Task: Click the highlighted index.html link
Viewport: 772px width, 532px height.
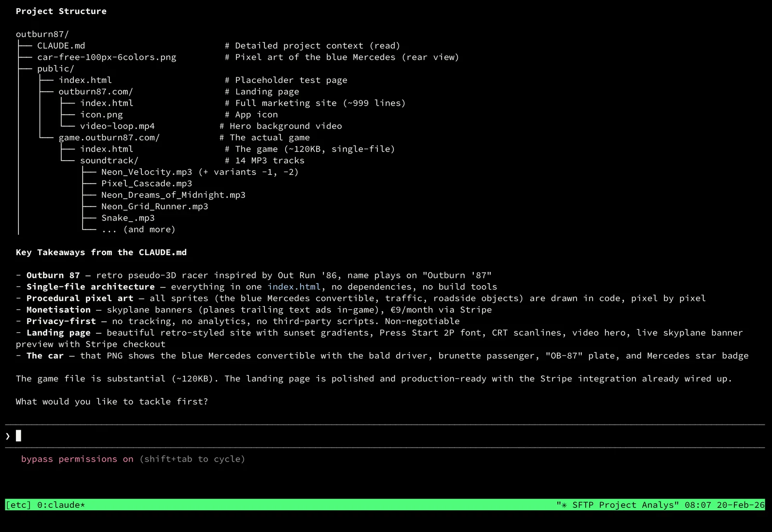Action: (294, 287)
